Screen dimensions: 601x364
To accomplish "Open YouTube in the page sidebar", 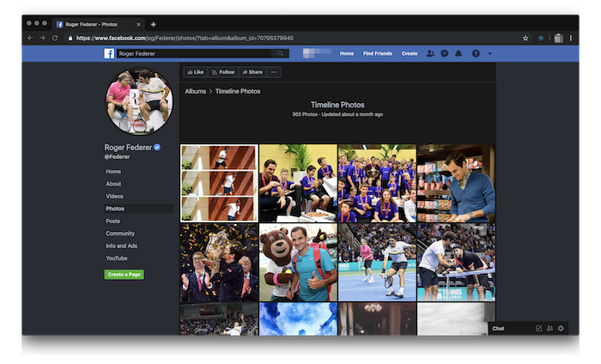I will [x=116, y=258].
